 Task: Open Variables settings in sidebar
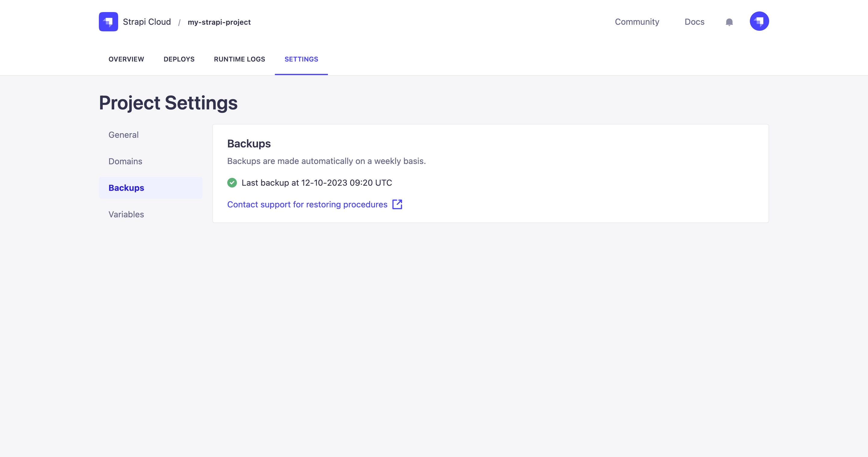tap(126, 214)
